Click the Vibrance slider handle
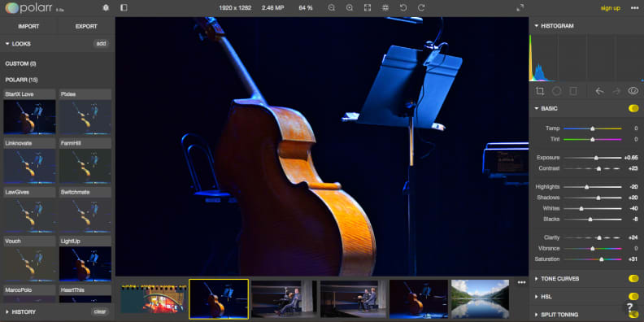Image resolution: width=644 pixels, height=322 pixels. (x=592, y=249)
